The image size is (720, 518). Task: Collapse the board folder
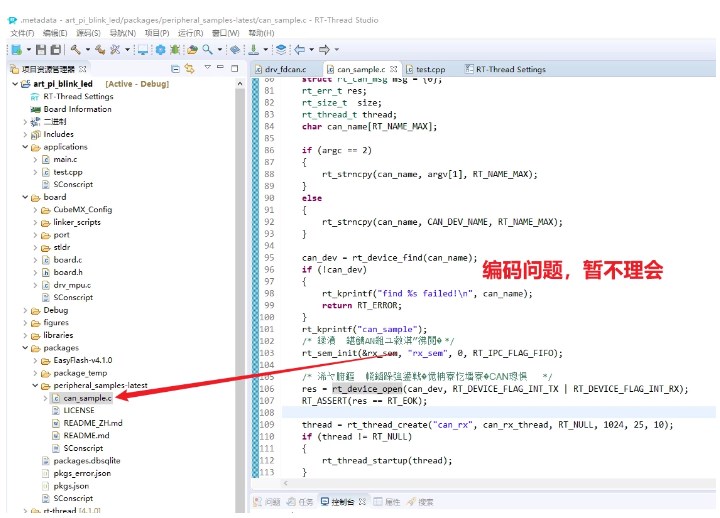click(x=25, y=197)
